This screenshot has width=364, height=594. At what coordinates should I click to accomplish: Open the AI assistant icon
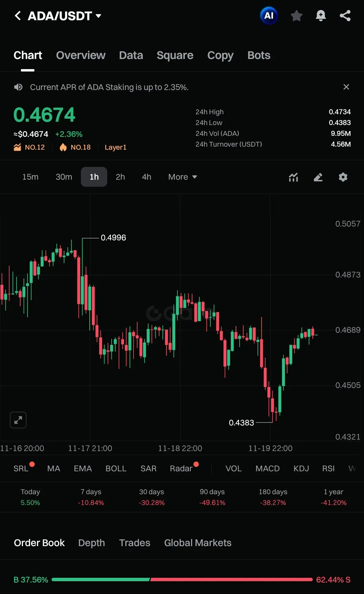[x=269, y=16]
